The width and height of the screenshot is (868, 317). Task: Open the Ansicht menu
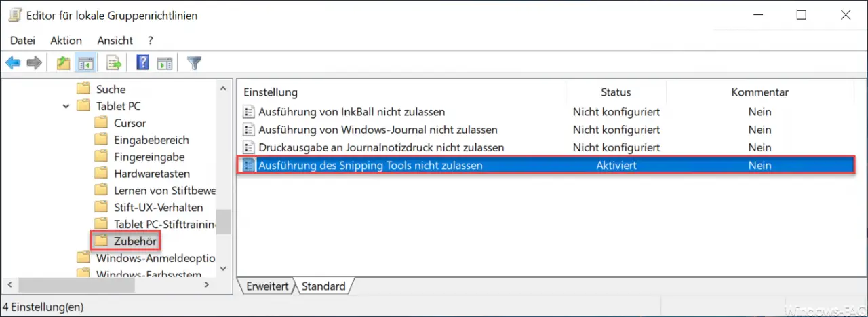coord(115,41)
